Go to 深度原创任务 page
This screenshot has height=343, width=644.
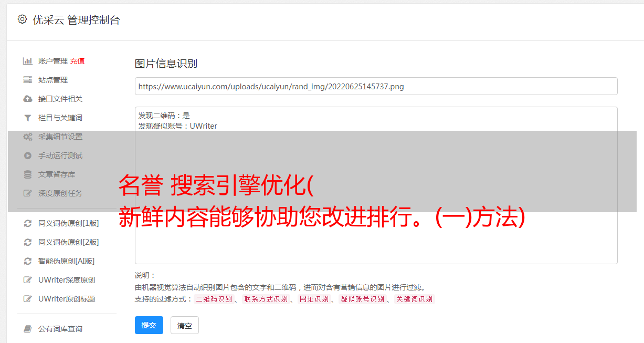pos(60,193)
